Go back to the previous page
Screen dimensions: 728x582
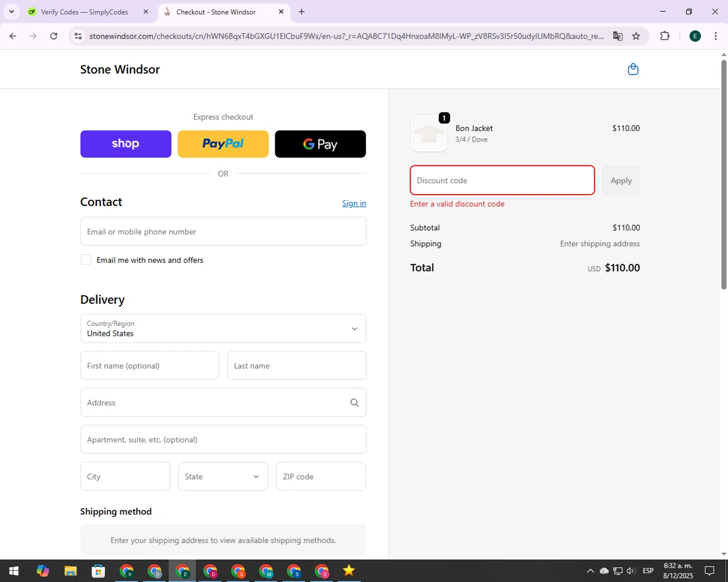click(x=13, y=36)
